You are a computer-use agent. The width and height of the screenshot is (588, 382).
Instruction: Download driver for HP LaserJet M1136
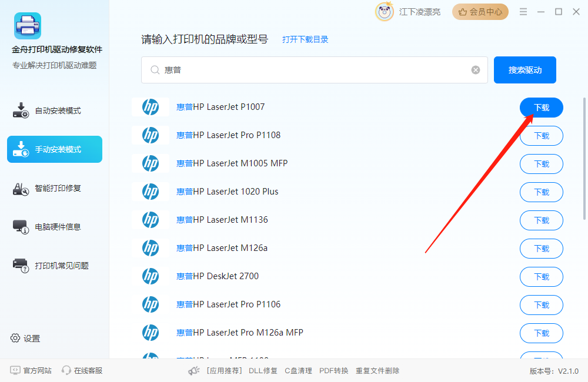[x=541, y=220]
